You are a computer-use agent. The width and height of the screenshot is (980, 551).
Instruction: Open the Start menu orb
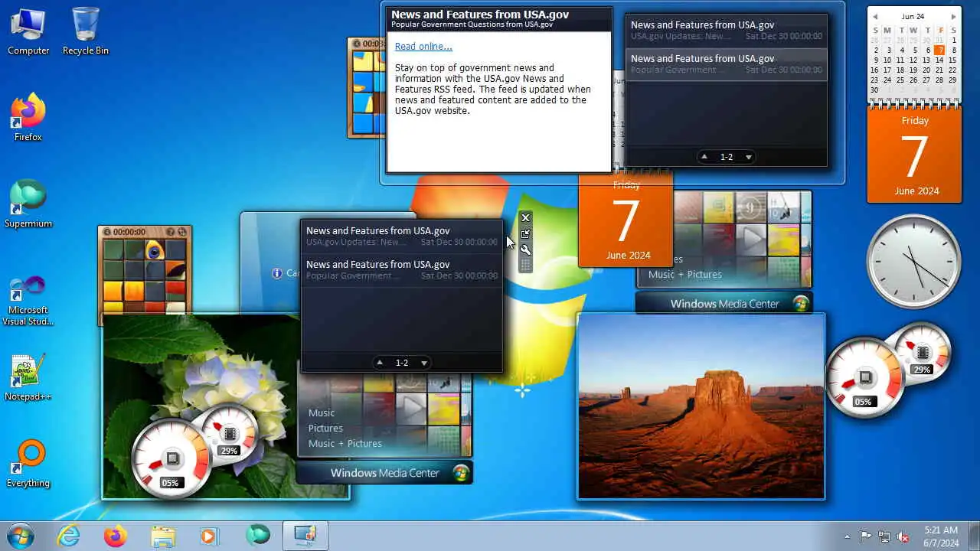[21, 536]
